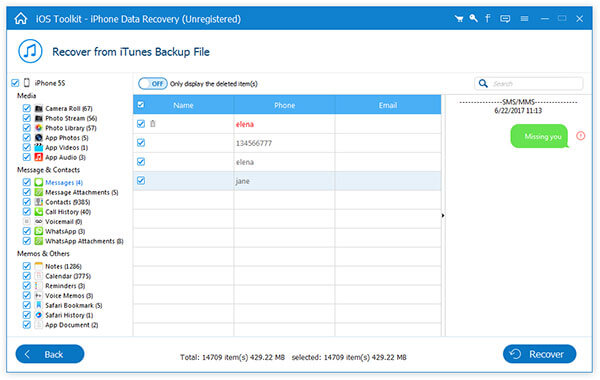Uncheck the iPhone 5S root checkbox
This screenshot has height=380, width=600.
[x=15, y=83]
